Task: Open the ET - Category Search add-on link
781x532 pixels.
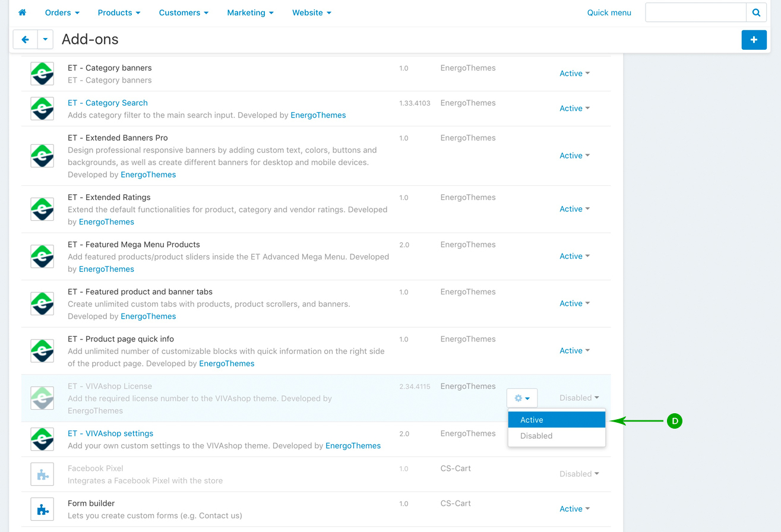Action: (107, 103)
